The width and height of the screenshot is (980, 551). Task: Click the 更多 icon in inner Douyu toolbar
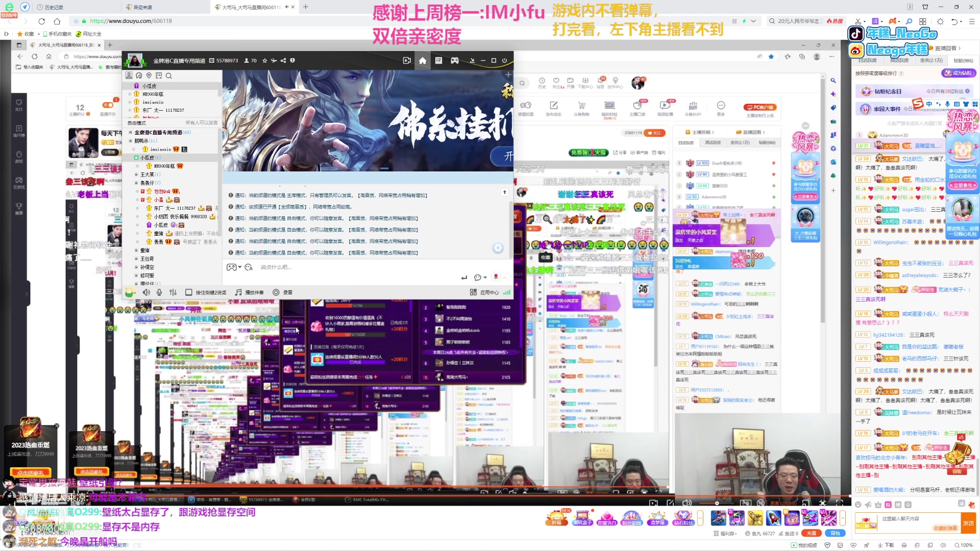tap(721, 108)
